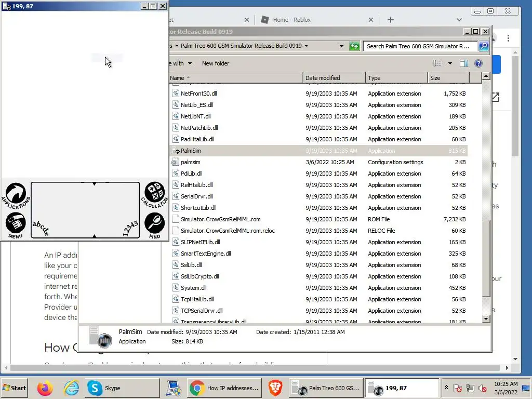Select Simulator.CrowGsmRelMlML.rom.reloc file
Screen dimensions: 532x399
(x=228, y=231)
